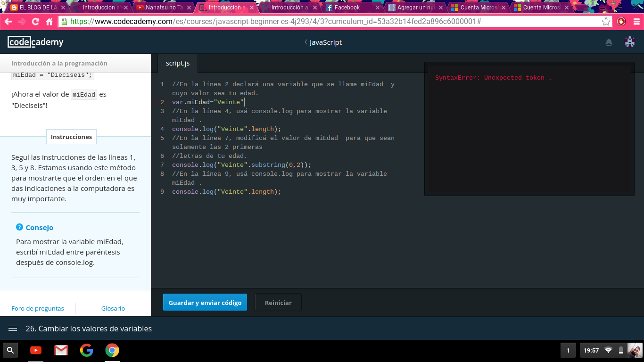The height and width of the screenshot is (362, 644).
Task: Close the Agregar un nu tab
Action: (440, 8)
